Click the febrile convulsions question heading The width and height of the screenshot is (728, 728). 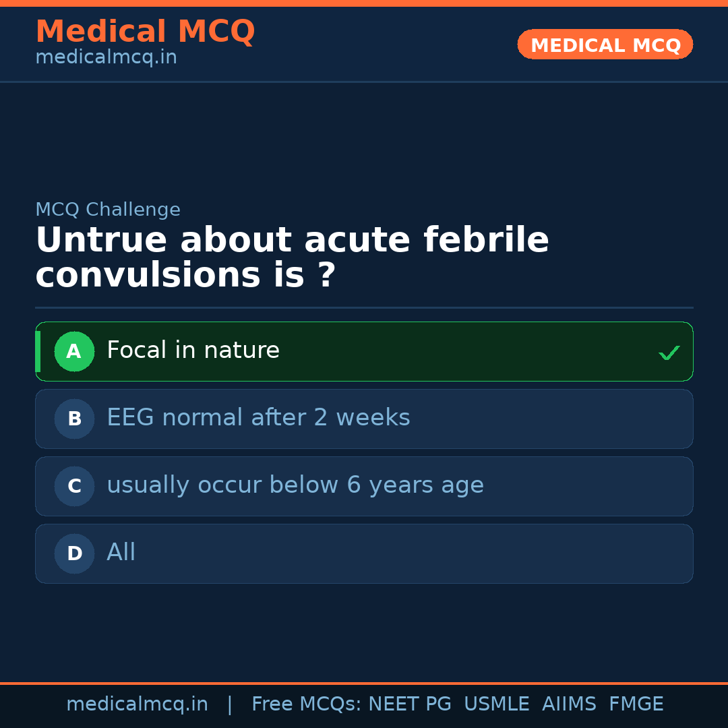292,257
